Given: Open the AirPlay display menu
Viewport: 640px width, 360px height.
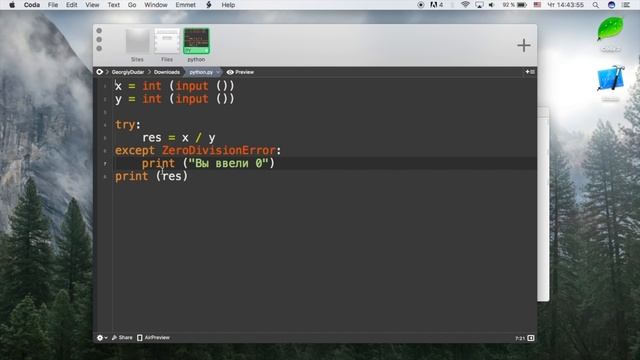Looking at the screenshot, I should (479, 5).
